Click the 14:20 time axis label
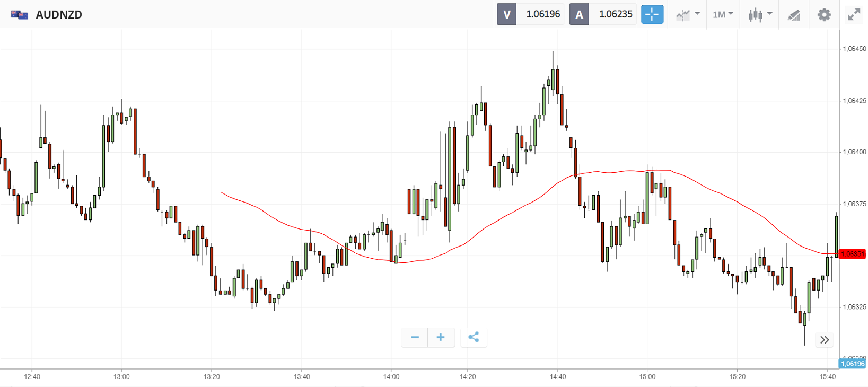 tap(468, 377)
